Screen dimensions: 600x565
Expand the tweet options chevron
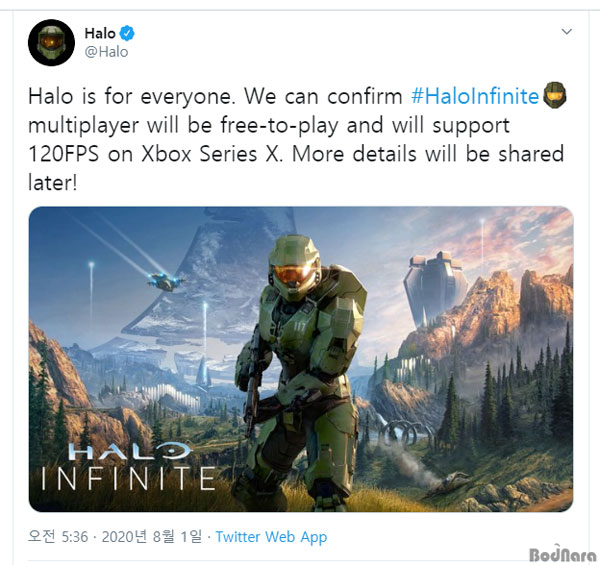click(x=566, y=31)
